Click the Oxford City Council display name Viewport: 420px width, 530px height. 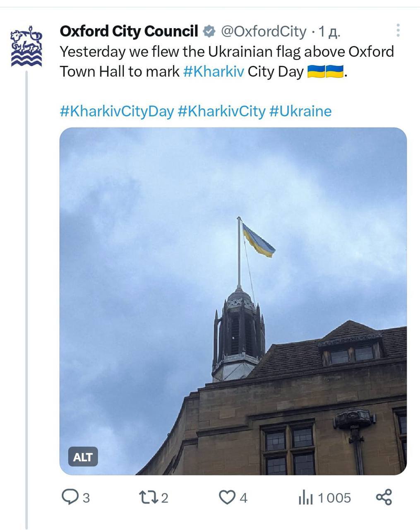(129, 31)
